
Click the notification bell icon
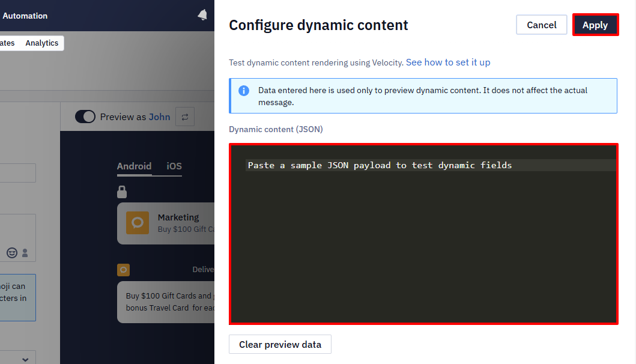pos(202,15)
